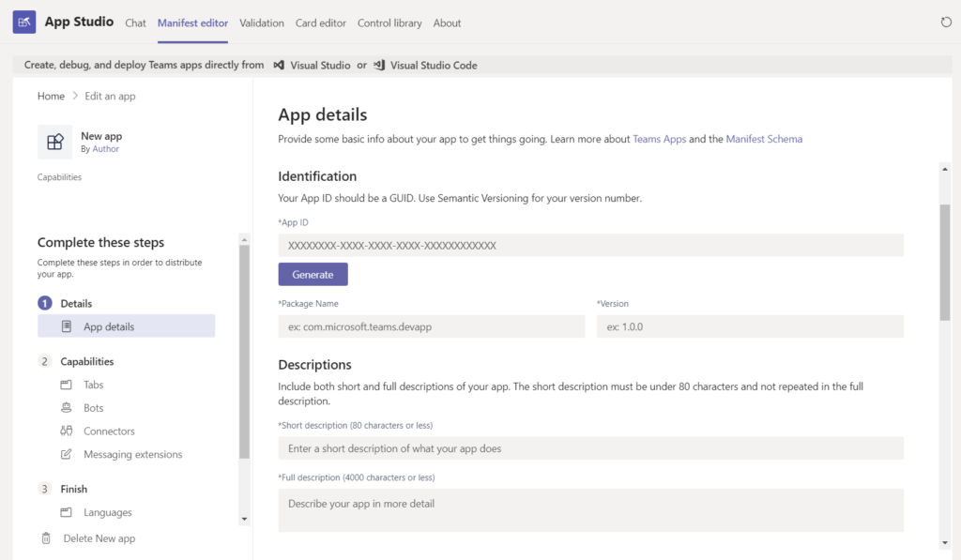Click the trash icon for Delete New app
This screenshot has width=961, height=560.
click(x=46, y=538)
